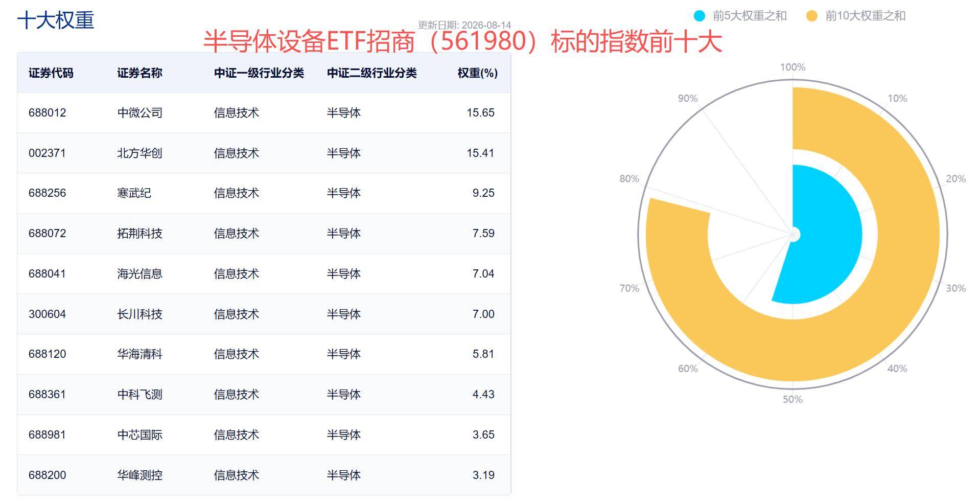Click 半导体 in the 海光信息 row
Screen dimensions: 980x504
pyautogui.click(x=344, y=274)
